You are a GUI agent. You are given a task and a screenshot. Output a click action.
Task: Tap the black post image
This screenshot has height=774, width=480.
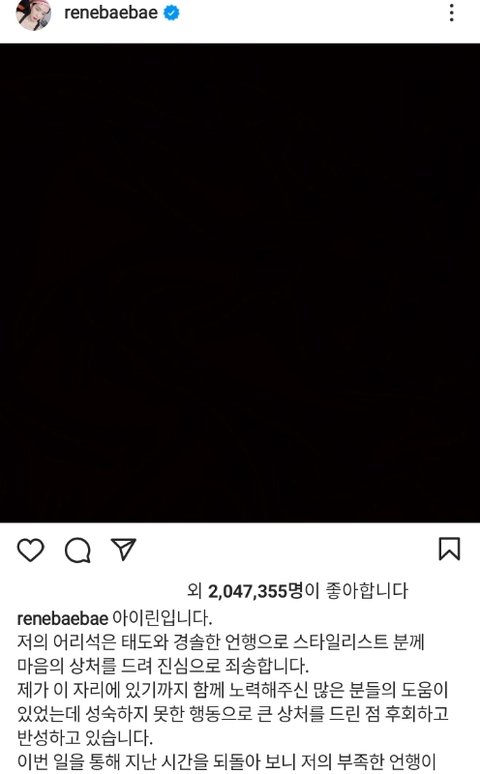point(240,282)
